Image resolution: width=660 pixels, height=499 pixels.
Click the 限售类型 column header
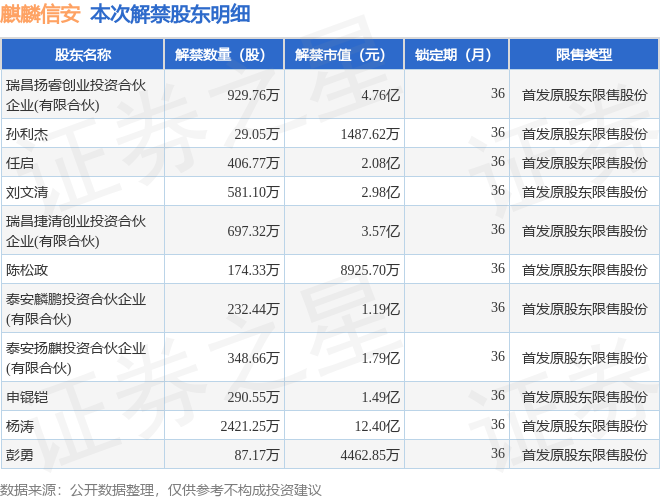coord(584,54)
